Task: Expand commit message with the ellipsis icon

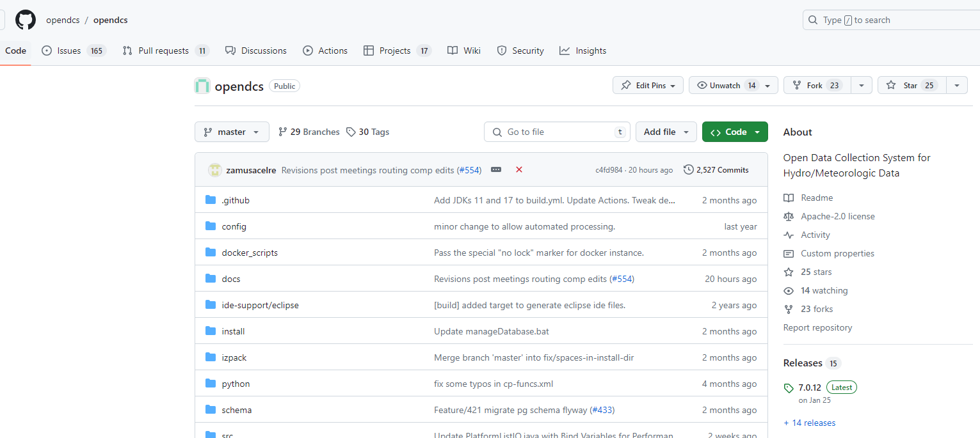Action: click(x=496, y=170)
